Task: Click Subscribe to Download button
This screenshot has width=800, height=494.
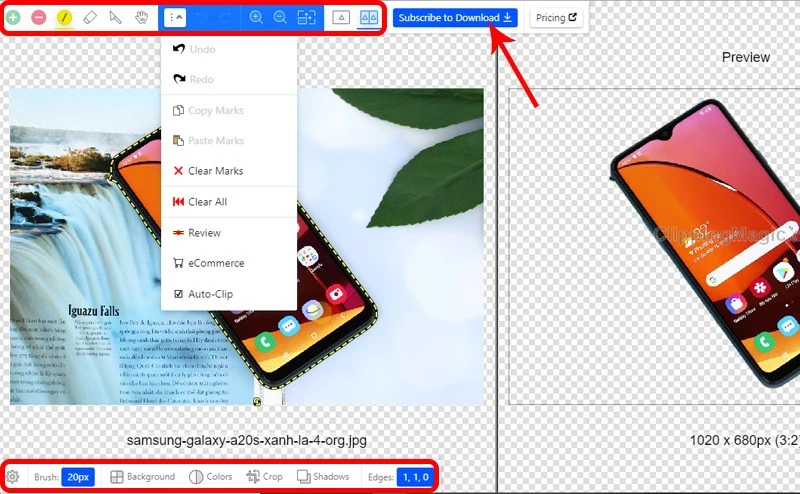Action: coord(455,17)
